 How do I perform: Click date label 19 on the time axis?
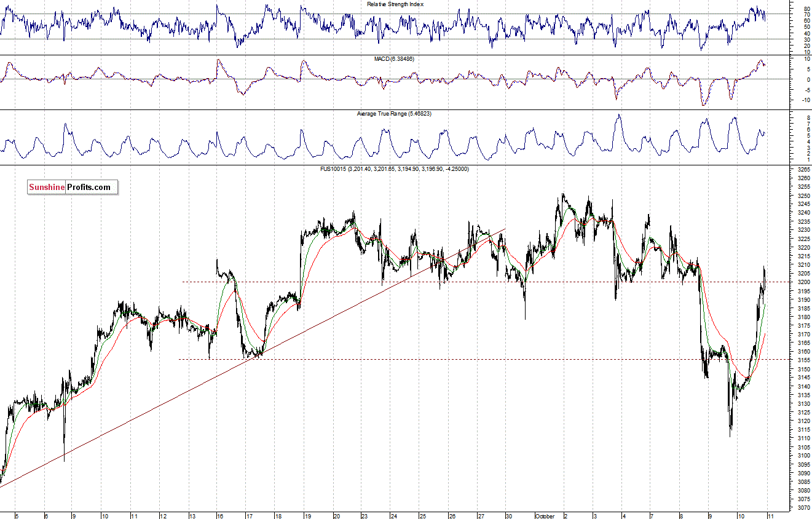pos(307,515)
